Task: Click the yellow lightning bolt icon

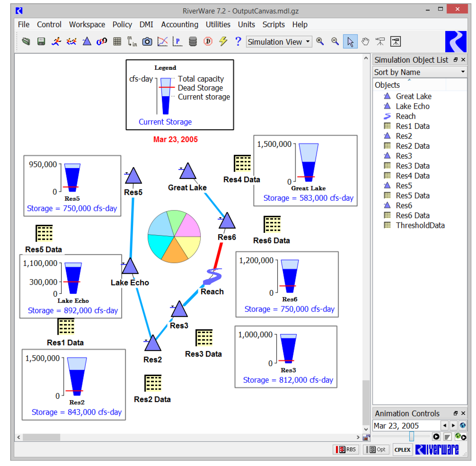Action: [x=223, y=42]
